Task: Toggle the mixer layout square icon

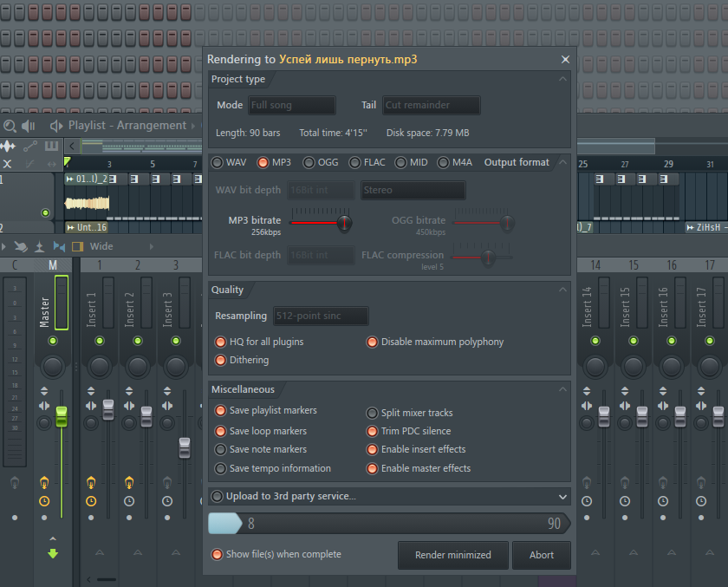Action: (77, 246)
